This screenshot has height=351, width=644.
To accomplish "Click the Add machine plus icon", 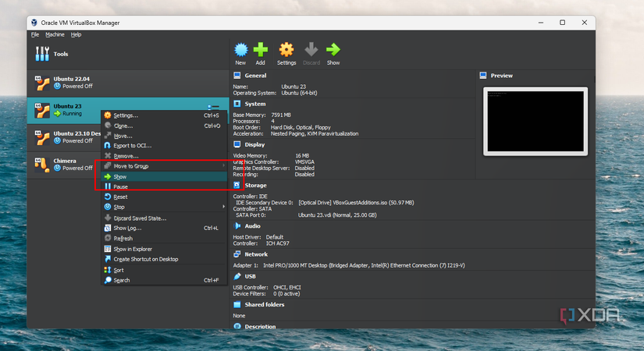I will click(261, 50).
